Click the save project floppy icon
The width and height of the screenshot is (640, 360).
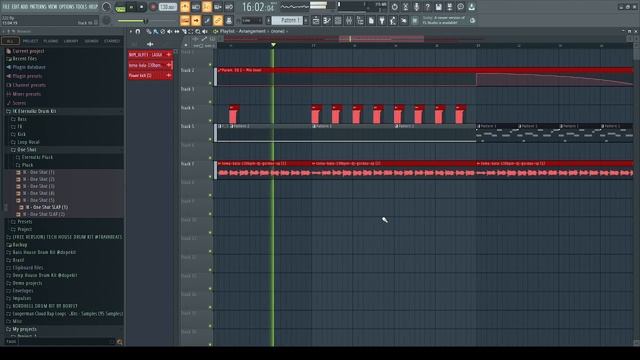[438, 7]
